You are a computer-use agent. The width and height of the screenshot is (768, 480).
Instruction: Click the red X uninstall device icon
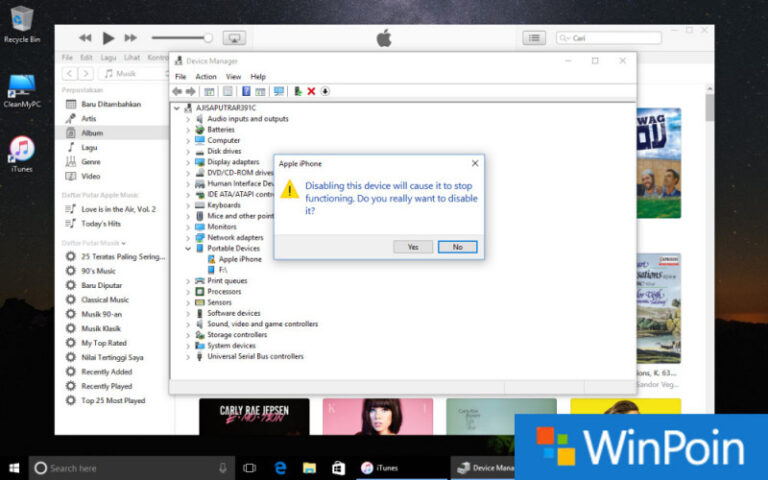[311, 91]
